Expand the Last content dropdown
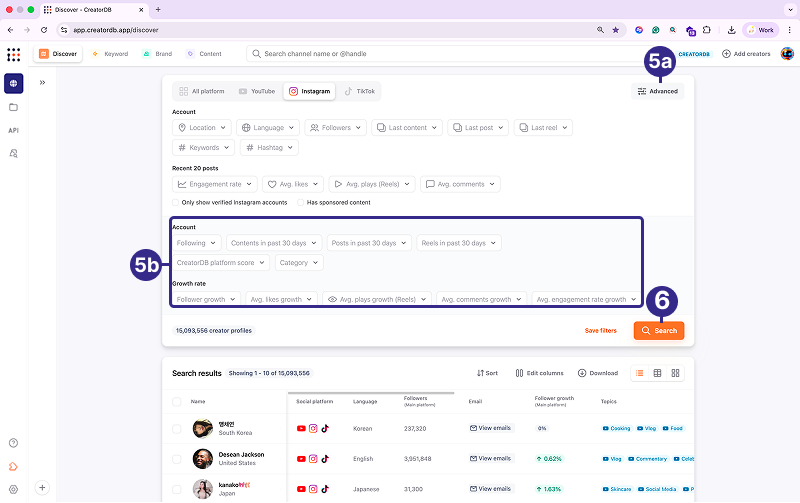The image size is (800, 503). point(407,128)
